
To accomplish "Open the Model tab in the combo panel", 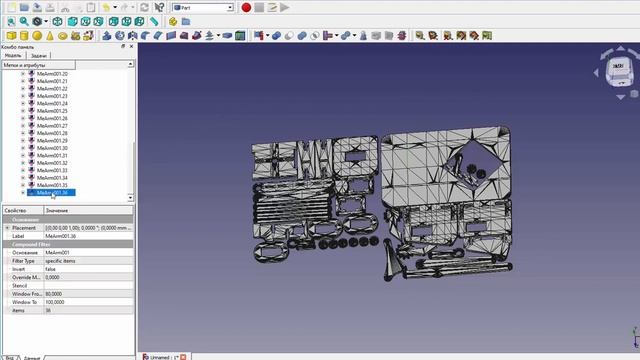I will [x=13, y=56].
